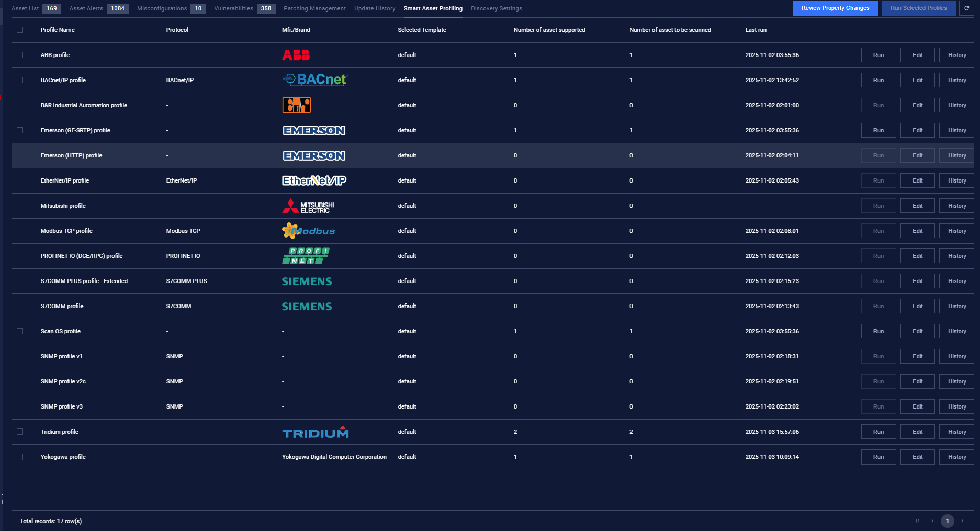This screenshot has width=980, height=531.
Task: Click the Emerson logo in GE-SRTP row
Action: (x=314, y=130)
